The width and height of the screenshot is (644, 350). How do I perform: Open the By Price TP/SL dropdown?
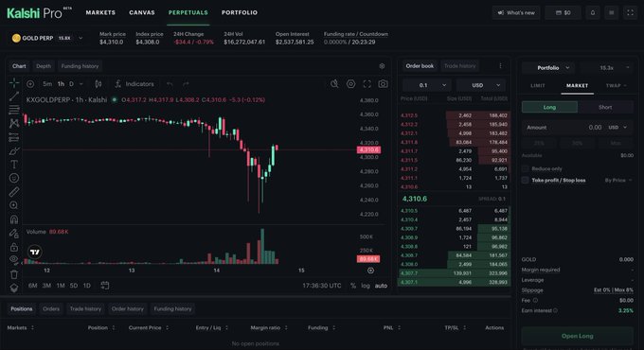point(618,180)
